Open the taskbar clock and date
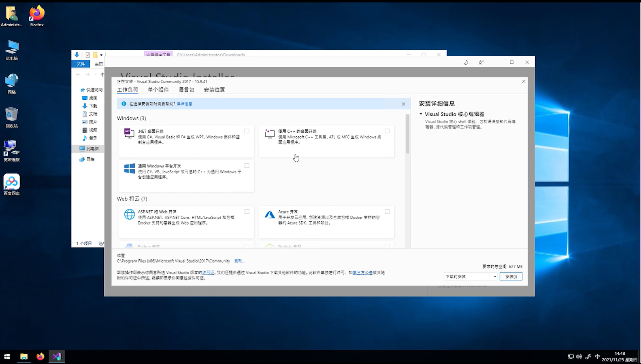Image resolution: width=641 pixels, height=364 pixels. coord(620,356)
